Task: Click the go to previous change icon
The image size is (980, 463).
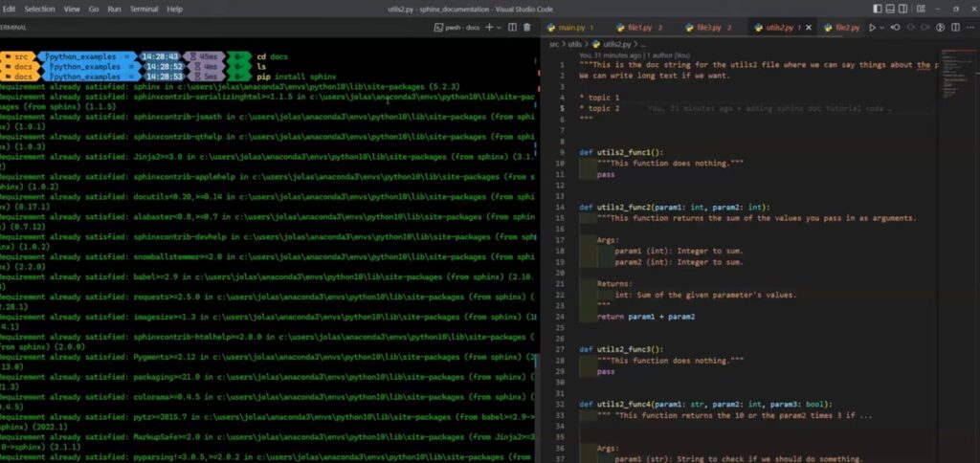Action: click(896, 28)
